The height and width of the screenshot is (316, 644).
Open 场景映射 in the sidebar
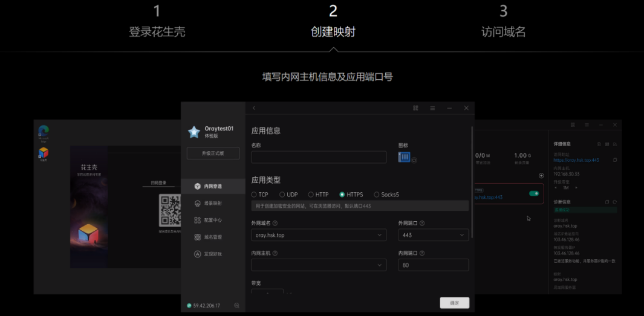[213, 203]
